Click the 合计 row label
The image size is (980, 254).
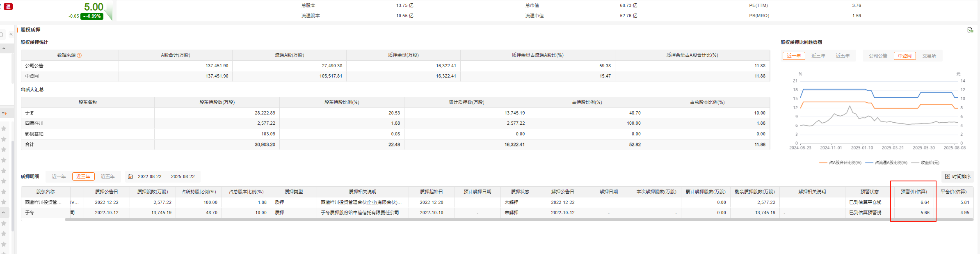[x=30, y=144]
